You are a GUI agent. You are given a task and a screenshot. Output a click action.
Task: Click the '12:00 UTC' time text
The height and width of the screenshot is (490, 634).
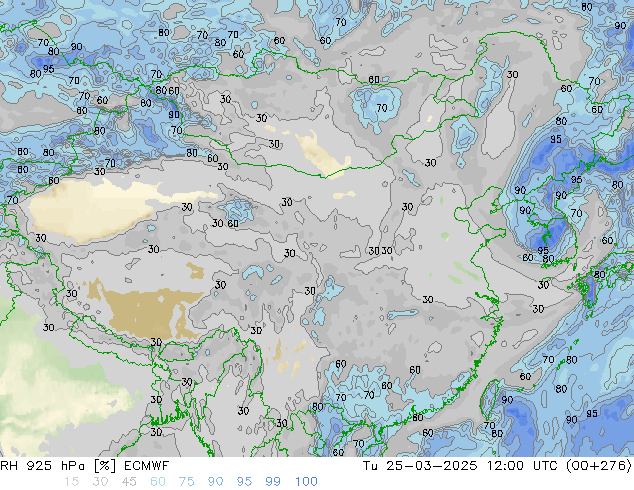[523, 466]
